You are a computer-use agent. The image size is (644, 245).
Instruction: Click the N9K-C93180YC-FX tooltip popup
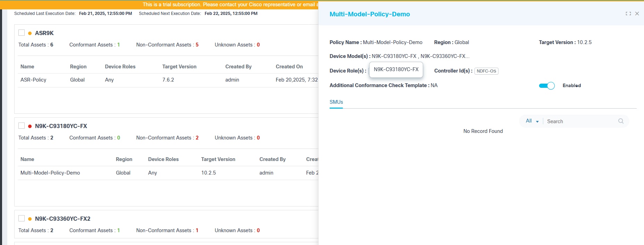396,69
